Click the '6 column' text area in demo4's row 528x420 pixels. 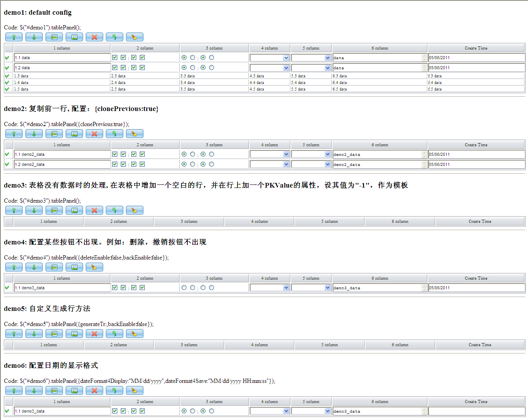point(380,288)
